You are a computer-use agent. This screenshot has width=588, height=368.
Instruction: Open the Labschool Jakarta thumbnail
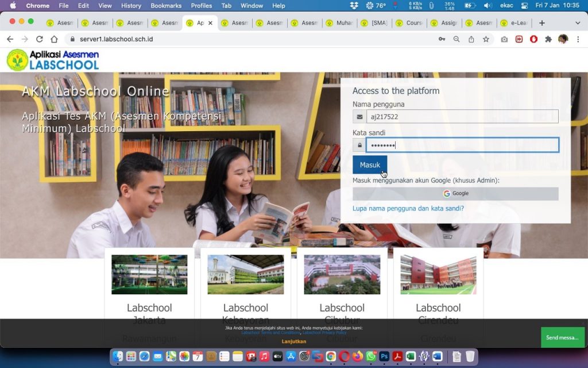point(149,274)
